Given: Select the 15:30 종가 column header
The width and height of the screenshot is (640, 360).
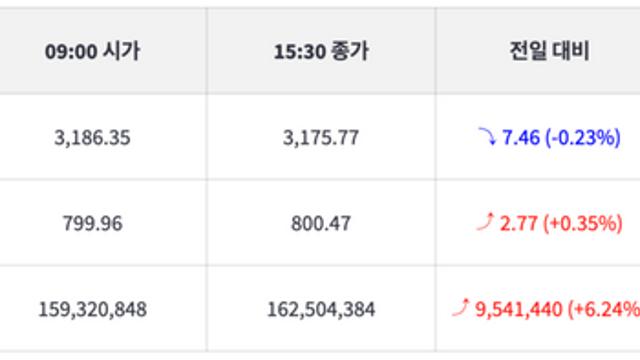Looking at the screenshot, I should [x=321, y=51].
